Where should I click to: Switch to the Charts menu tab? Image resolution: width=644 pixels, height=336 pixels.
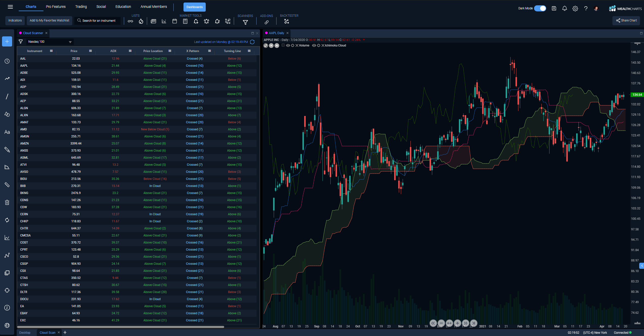(x=31, y=7)
